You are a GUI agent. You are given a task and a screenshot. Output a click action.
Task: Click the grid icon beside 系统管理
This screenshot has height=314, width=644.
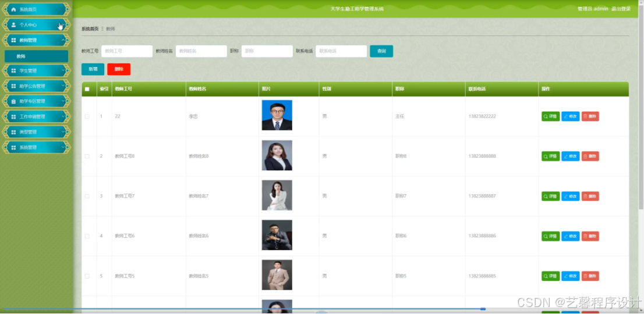point(13,147)
